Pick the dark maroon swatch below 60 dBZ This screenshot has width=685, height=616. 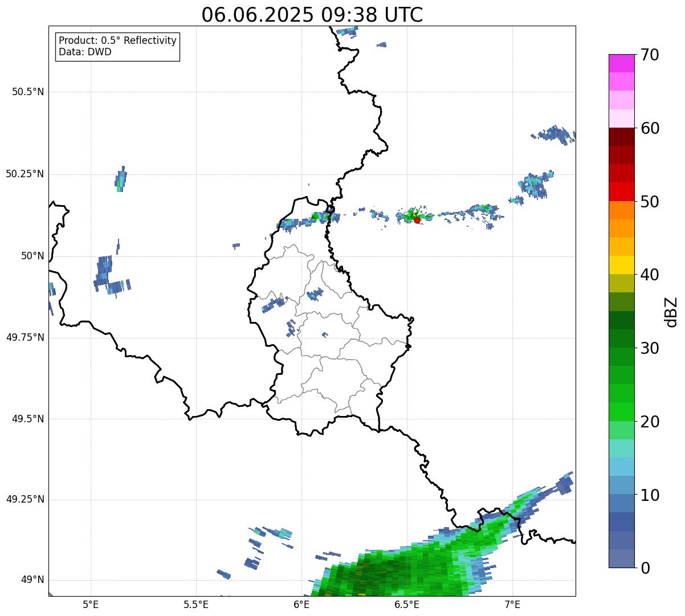coord(621,137)
